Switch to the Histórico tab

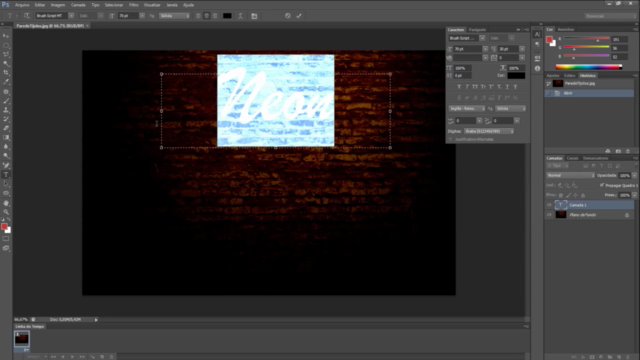coord(588,76)
